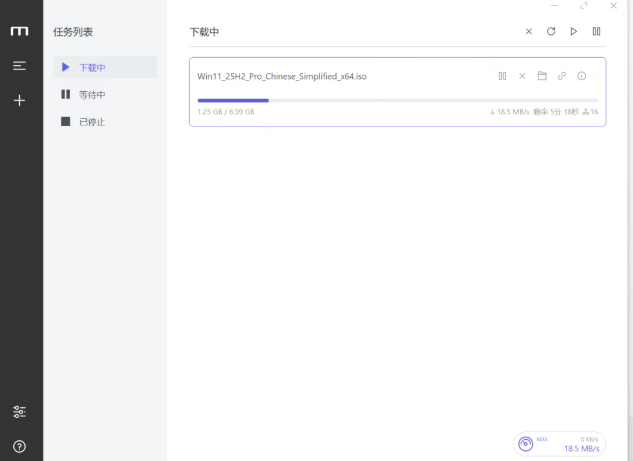
Task: Show the ISO file in folder
Action: [x=542, y=76]
